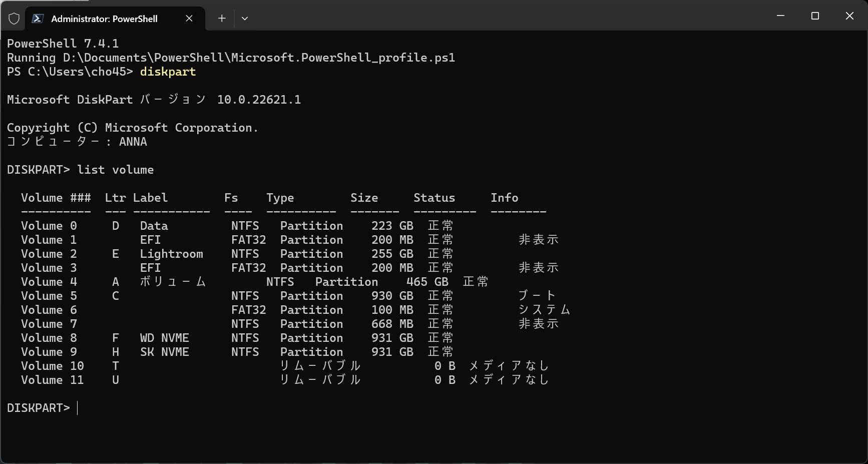The width and height of the screenshot is (868, 464).
Task: Click the PowerShell icon on the active tab
Action: pyautogui.click(x=39, y=18)
